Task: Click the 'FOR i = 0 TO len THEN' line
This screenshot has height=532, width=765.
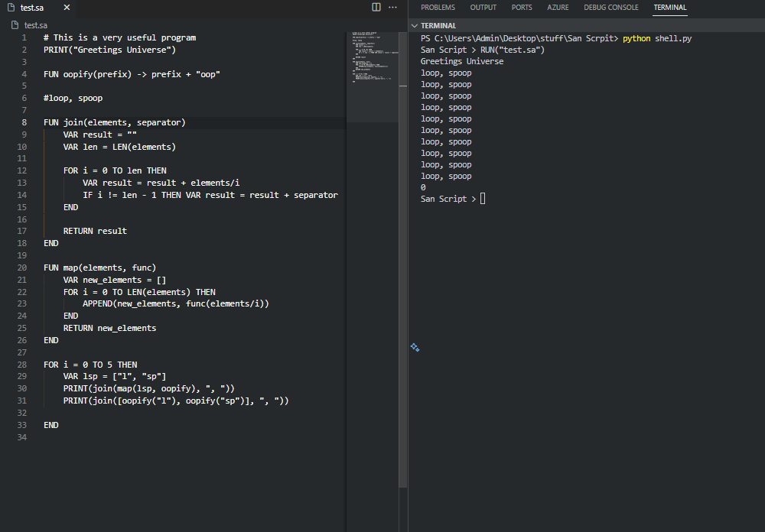Action: pos(115,170)
